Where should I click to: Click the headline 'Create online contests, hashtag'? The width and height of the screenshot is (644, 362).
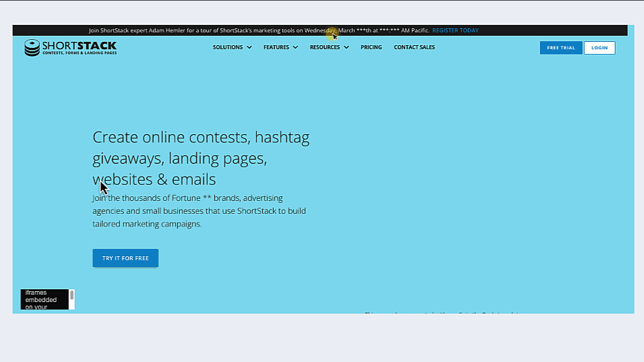(x=201, y=137)
